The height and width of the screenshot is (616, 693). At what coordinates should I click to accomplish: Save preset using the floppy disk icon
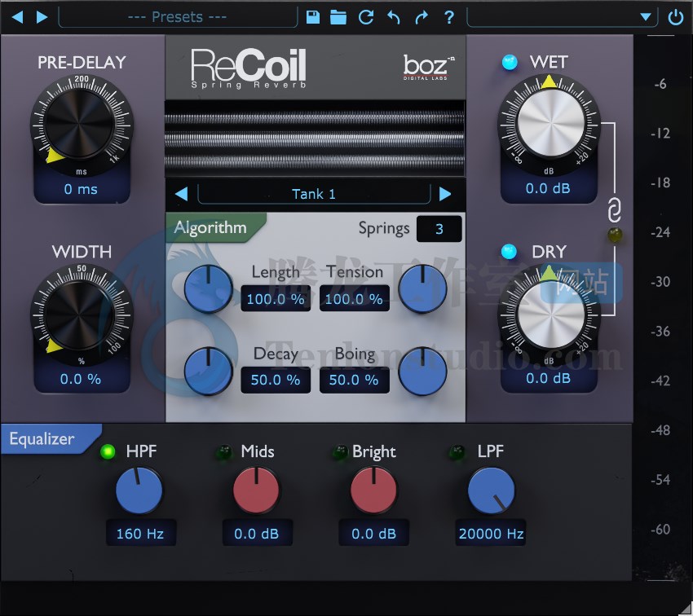pos(313,17)
